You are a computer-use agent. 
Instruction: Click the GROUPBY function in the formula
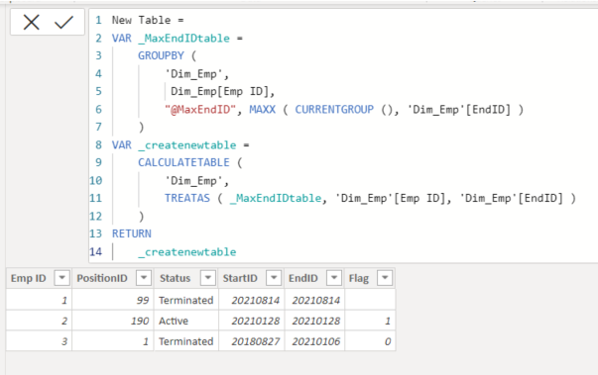(x=161, y=56)
